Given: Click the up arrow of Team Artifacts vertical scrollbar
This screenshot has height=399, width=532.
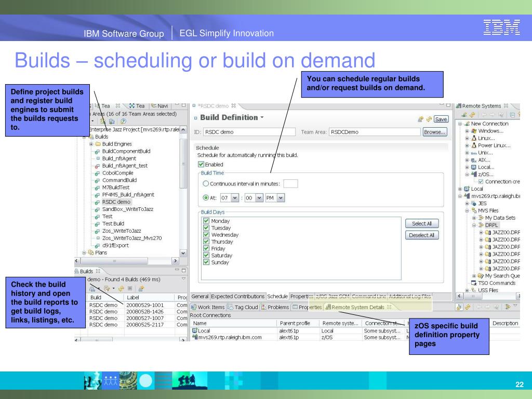Looking at the screenshot, I should click(183, 130).
